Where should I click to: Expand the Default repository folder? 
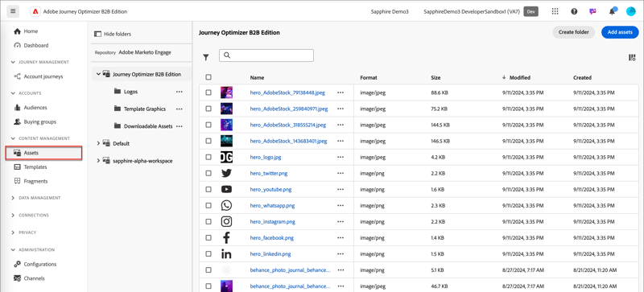click(98, 143)
